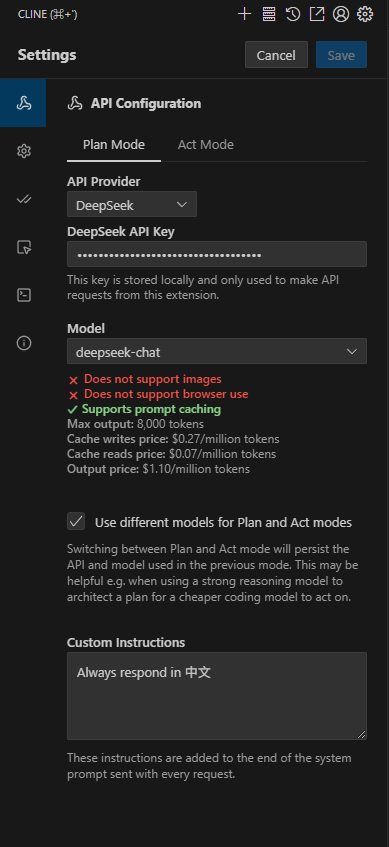Image resolution: width=389 pixels, height=847 pixels.
Task: Open the browser settings cursor sidebar icon
Action: pyautogui.click(x=24, y=247)
